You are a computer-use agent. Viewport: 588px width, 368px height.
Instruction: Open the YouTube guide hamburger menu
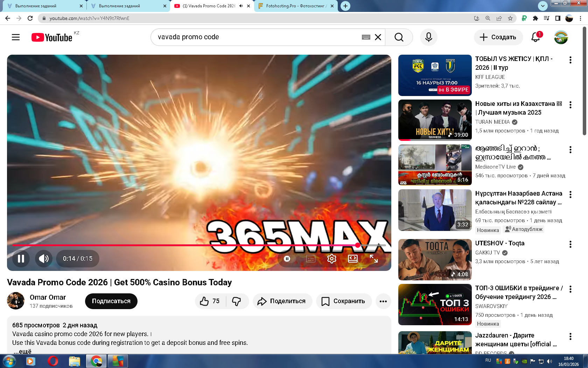coord(16,37)
